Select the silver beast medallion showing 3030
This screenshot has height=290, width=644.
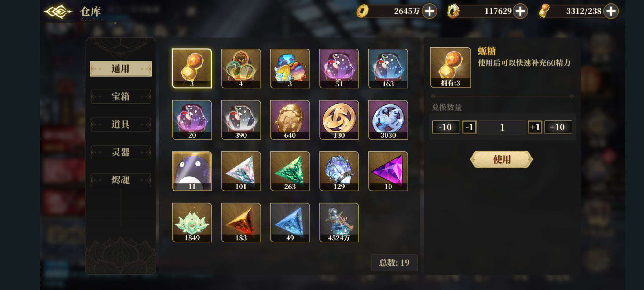point(388,120)
